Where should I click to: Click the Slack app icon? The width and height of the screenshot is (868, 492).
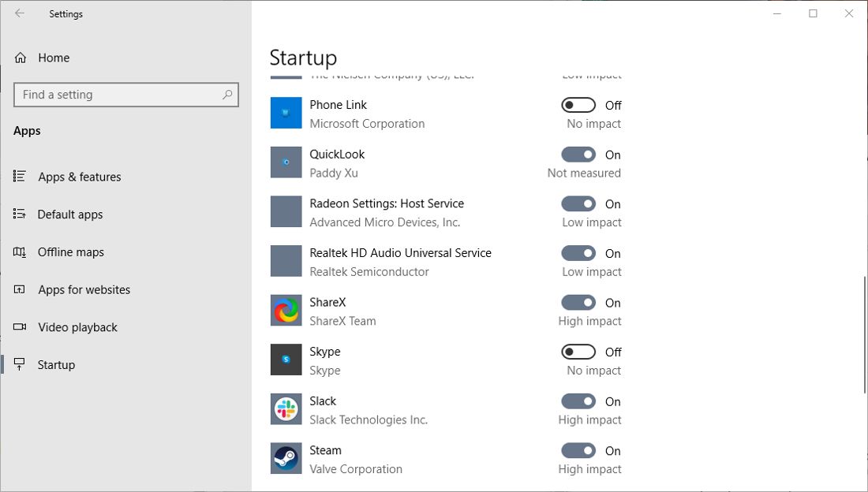tap(286, 409)
